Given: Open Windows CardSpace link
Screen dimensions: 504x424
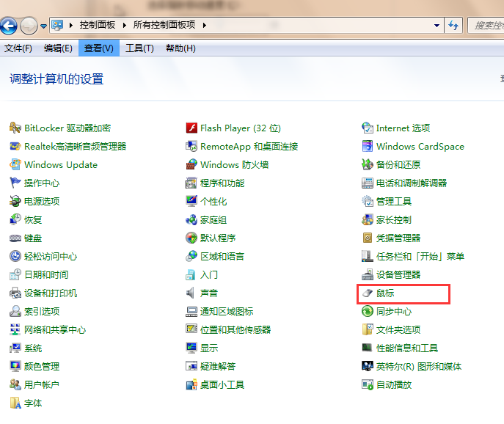Looking at the screenshot, I should 420,147.
